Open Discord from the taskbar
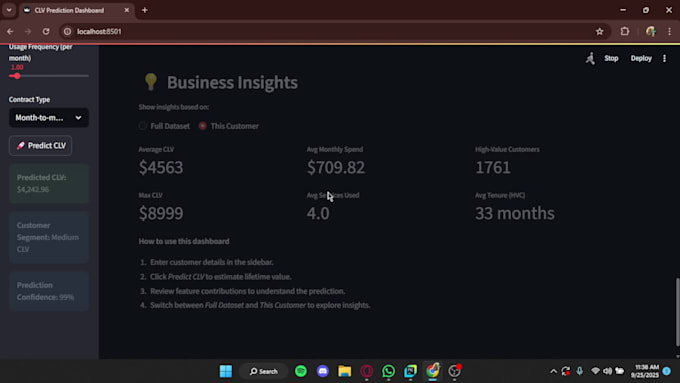 pyautogui.click(x=323, y=371)
